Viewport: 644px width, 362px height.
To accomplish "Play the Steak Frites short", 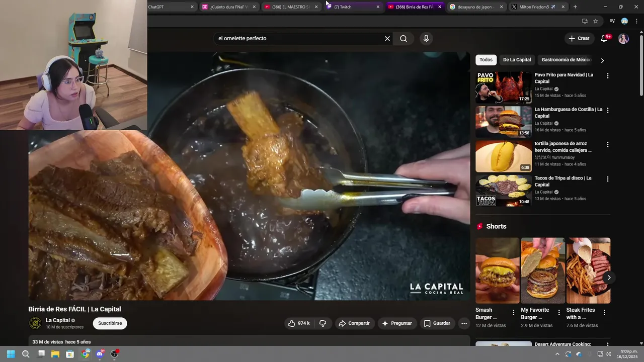I will (588, 270).
